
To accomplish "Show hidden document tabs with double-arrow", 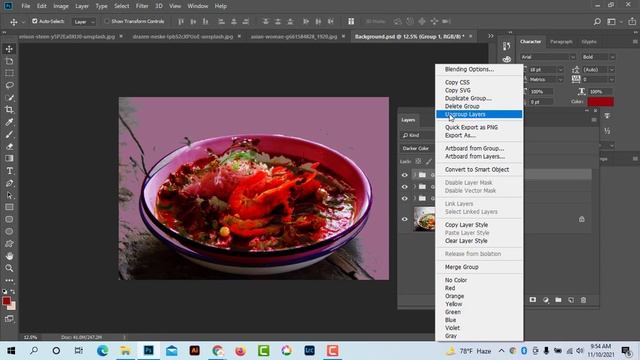I will 491,36.
